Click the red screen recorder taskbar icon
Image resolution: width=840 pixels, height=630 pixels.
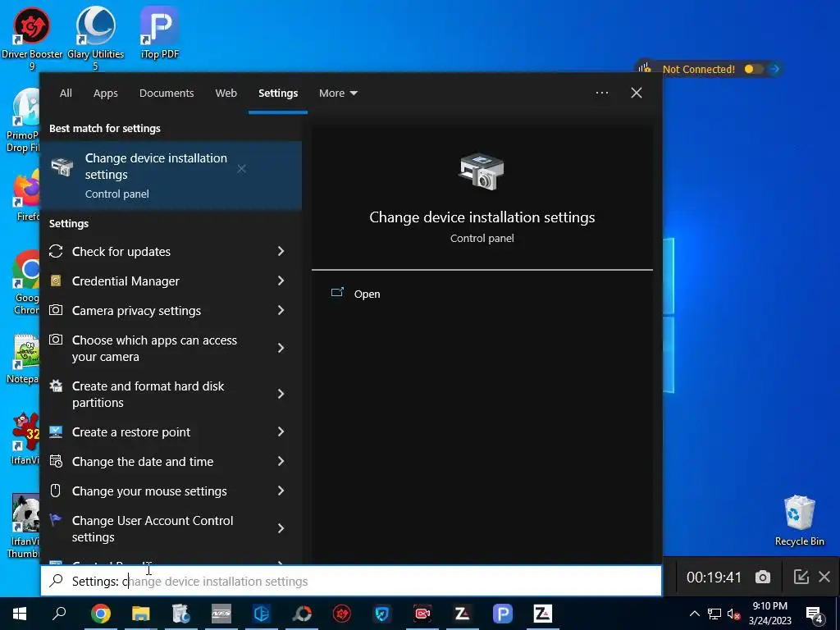pos(422,614)
